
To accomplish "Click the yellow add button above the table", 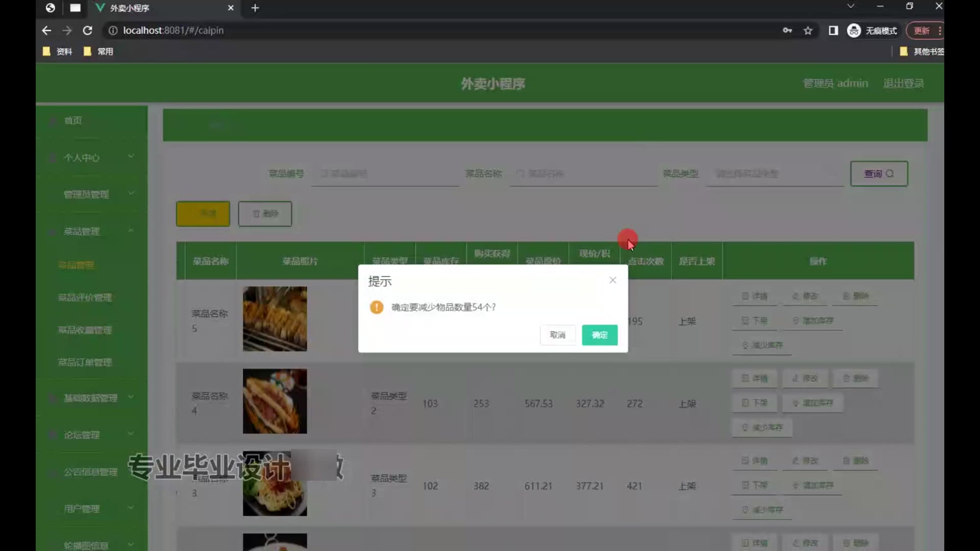I will click(x=203, y=214).
